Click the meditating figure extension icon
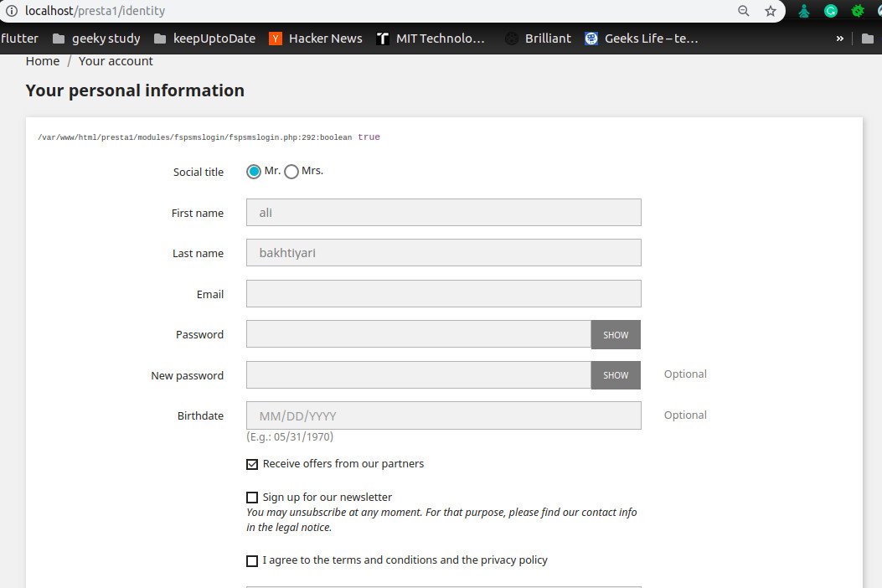This screenshot has width=882, height=588. pyautogui.click(x=804, y=11)
